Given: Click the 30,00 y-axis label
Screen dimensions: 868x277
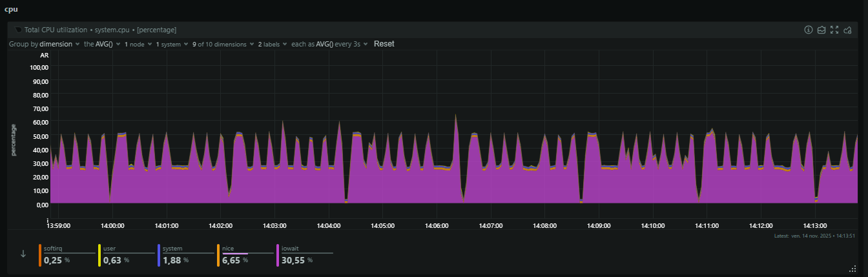Looking at the screenshot, I should (40, 163).
